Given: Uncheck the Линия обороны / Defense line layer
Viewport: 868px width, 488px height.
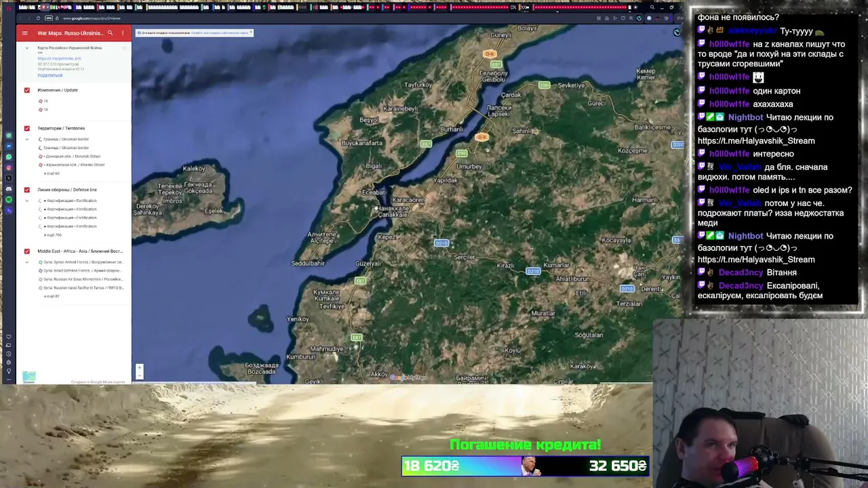Looking at the screenshot, I should (27, 190).
